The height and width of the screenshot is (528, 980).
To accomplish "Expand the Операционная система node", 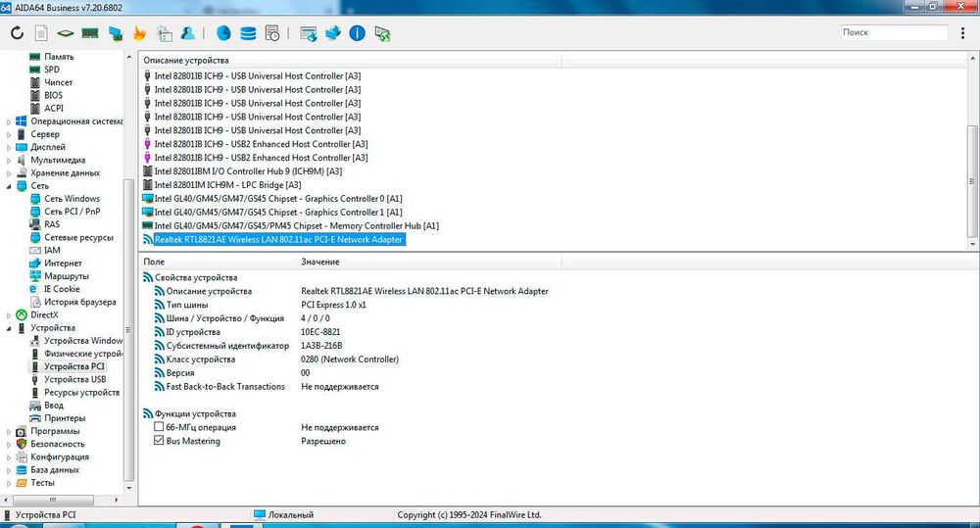I will click(9, 121).
